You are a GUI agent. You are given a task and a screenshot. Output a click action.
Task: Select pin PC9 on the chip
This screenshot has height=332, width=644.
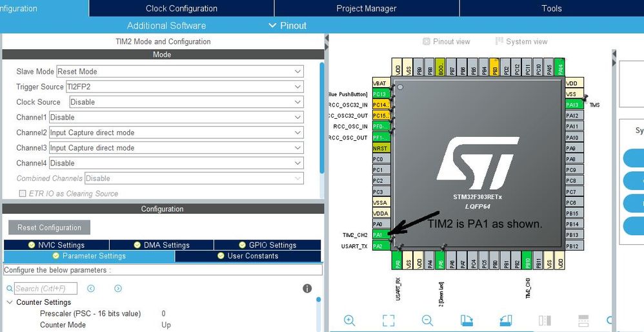click(574, 170)
